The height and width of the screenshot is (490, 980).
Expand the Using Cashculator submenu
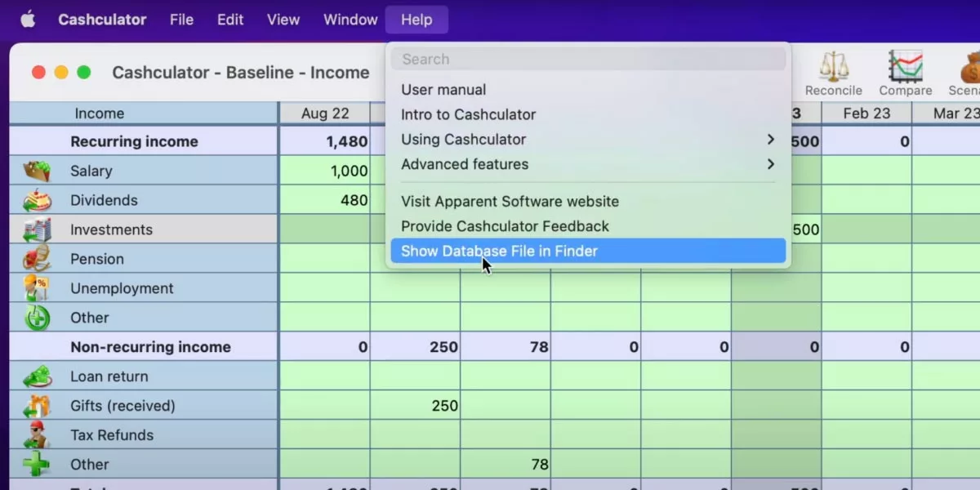[588, 140]
